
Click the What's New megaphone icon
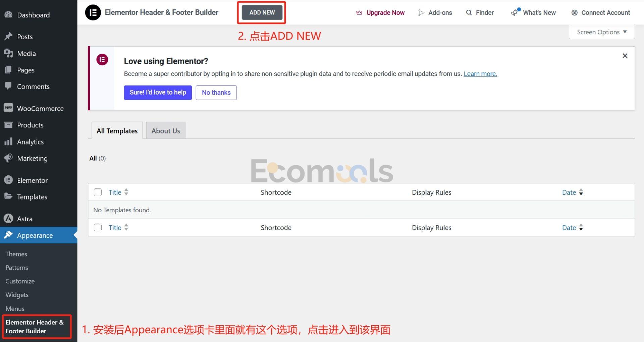point(514,13)
